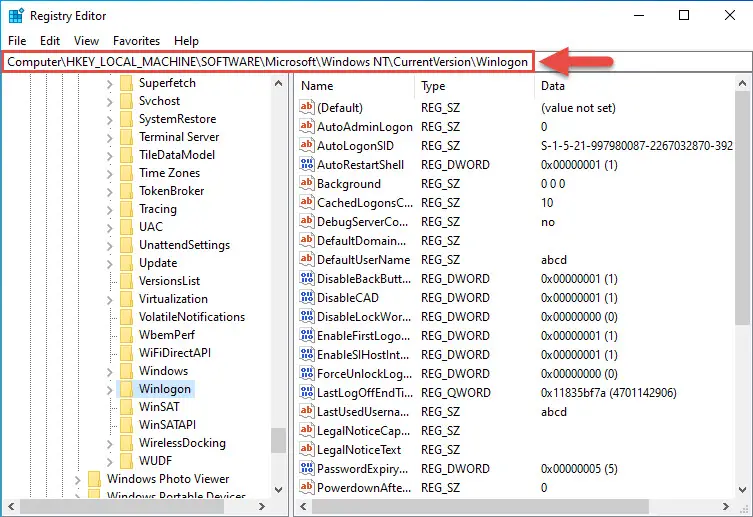
Task: Sort values by the Name column header
Action: [x=355, y=86]
